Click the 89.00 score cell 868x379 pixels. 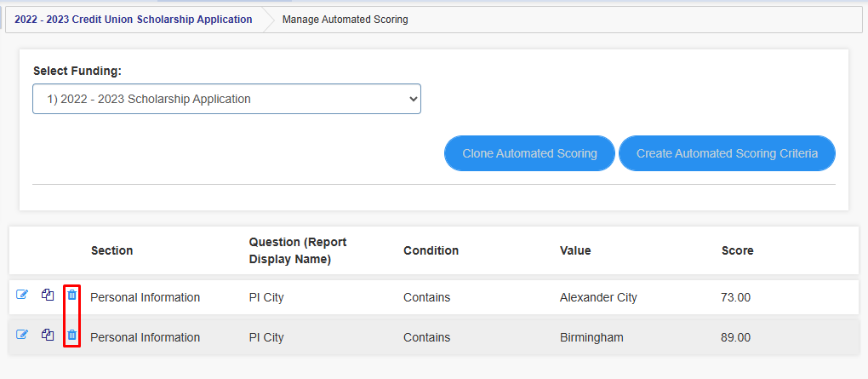click(736, 337)
